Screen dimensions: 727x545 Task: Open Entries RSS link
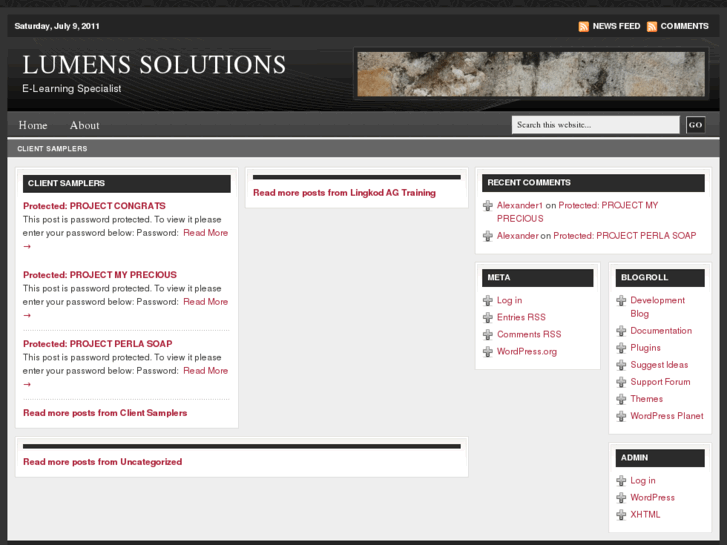click(521, 317)
